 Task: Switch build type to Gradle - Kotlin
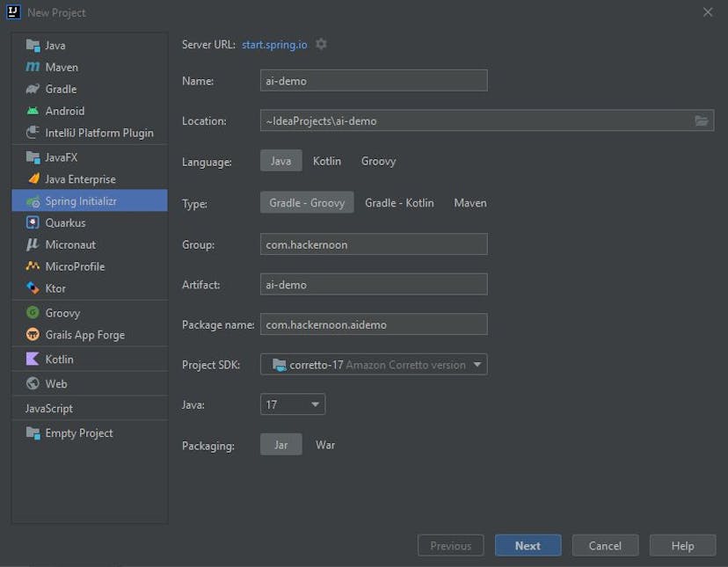pos(400,202)
